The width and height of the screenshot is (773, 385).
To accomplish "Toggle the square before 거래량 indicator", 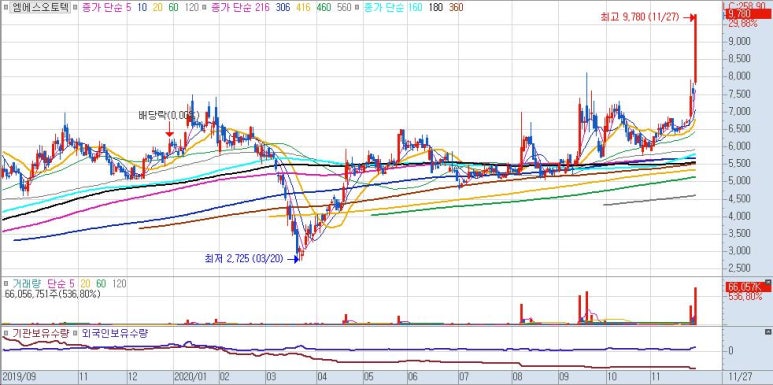I will [6, 284].
